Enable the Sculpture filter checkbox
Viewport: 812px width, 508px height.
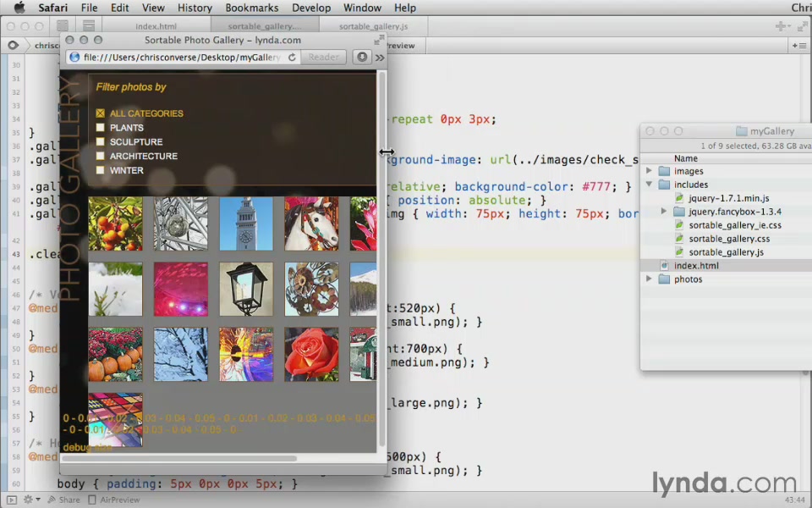(x=101, y=142)
